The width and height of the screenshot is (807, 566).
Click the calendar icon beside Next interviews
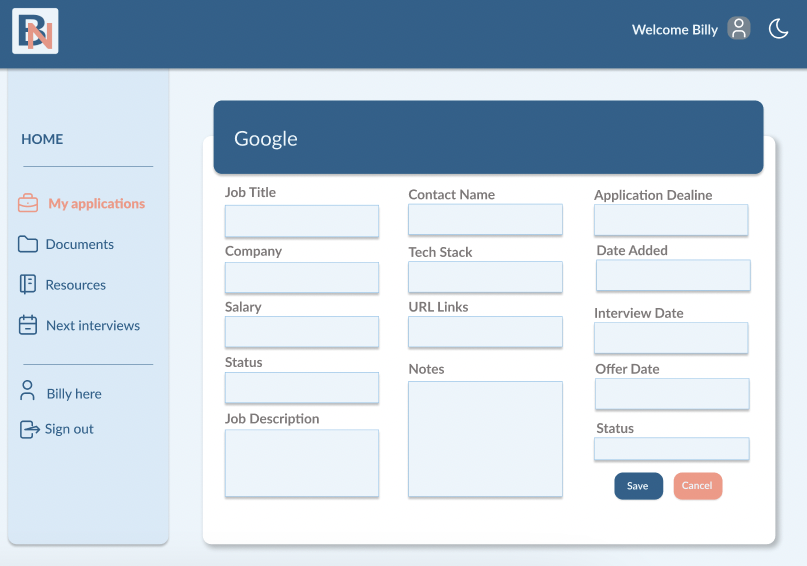coord(28,325)
